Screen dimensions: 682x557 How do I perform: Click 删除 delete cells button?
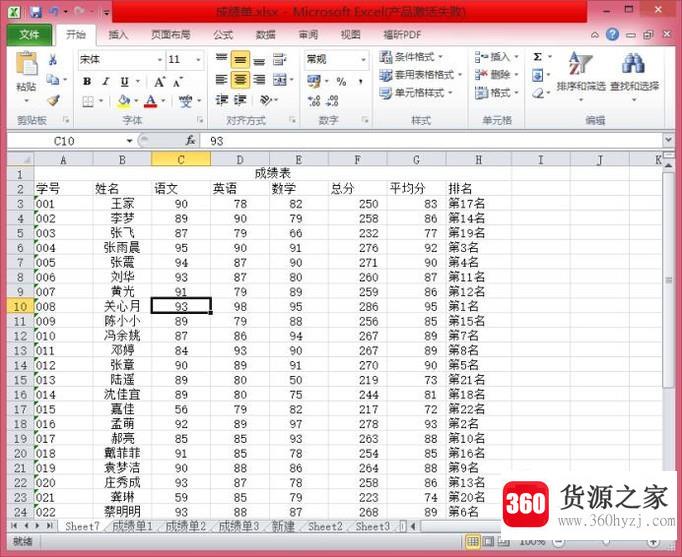[497, 75]
